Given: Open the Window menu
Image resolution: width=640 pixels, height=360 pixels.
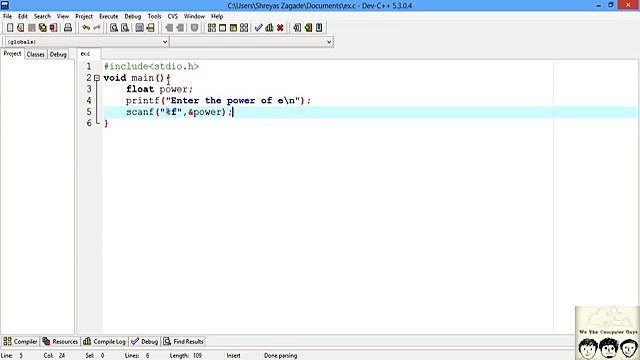Looking at the screenshot, I should [194, 16].
